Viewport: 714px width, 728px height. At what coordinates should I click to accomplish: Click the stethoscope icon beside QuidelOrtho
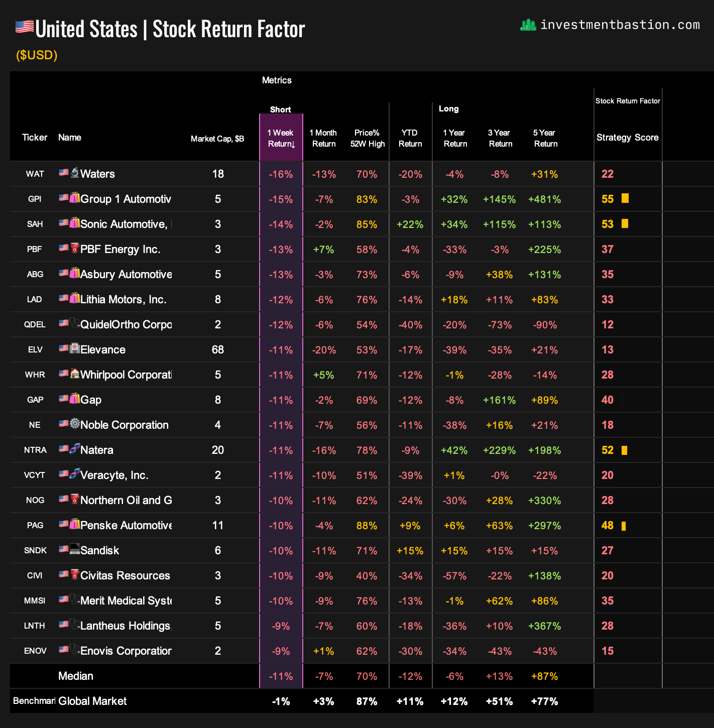point(75,323)
